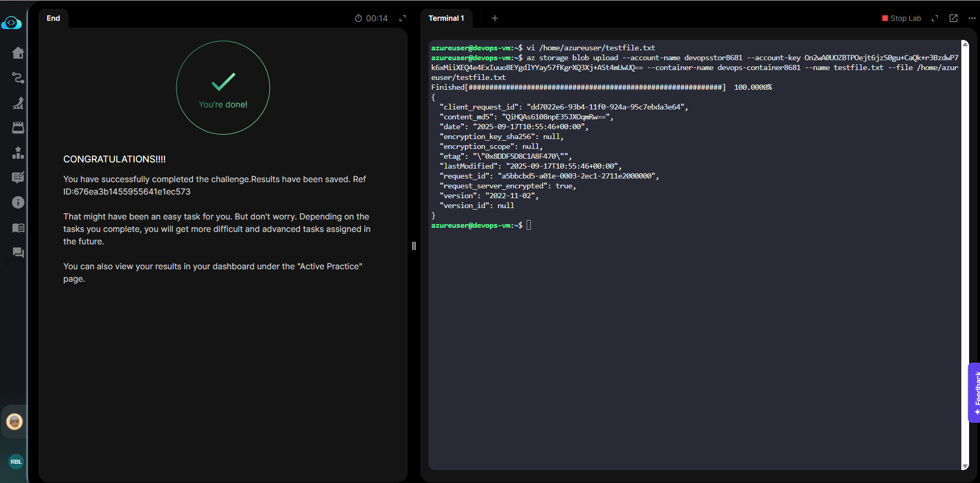Click the 00:14 timer value
Image resolution: width=980 pixels, height=483 pixels.
(377, 18)
